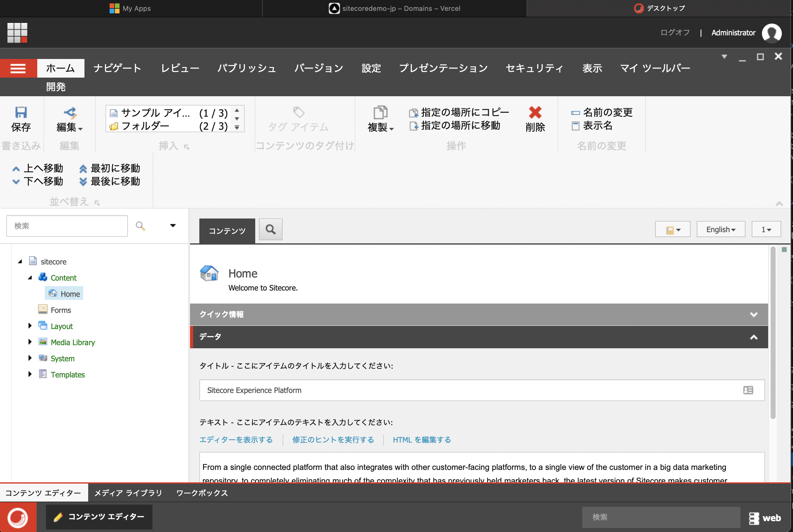793x532 pixels.
Task: Click the コンテンツ content tab
Action: point(227,231)
